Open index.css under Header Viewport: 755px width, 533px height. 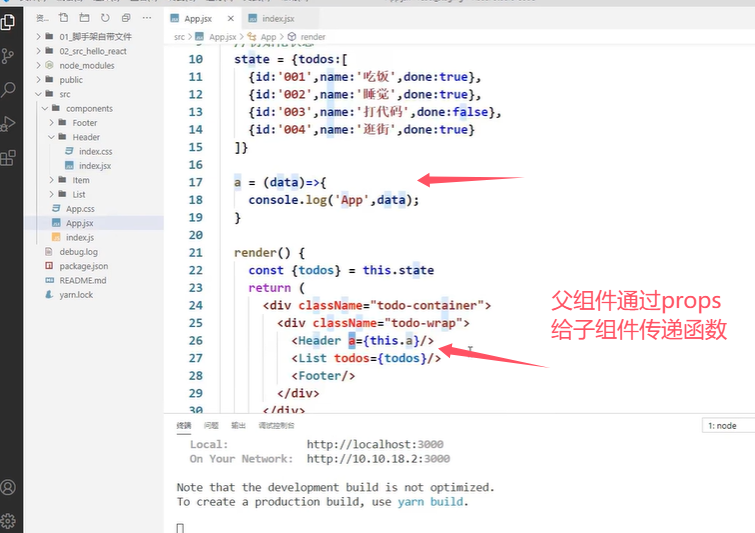(x=95, y=151)
